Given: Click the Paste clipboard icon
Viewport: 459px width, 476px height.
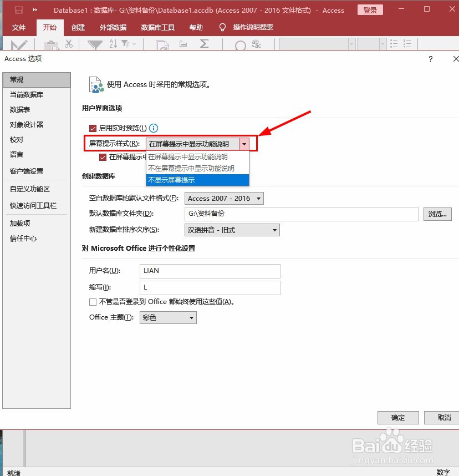Looking at the screenshot, I should [x=51, y=45].
